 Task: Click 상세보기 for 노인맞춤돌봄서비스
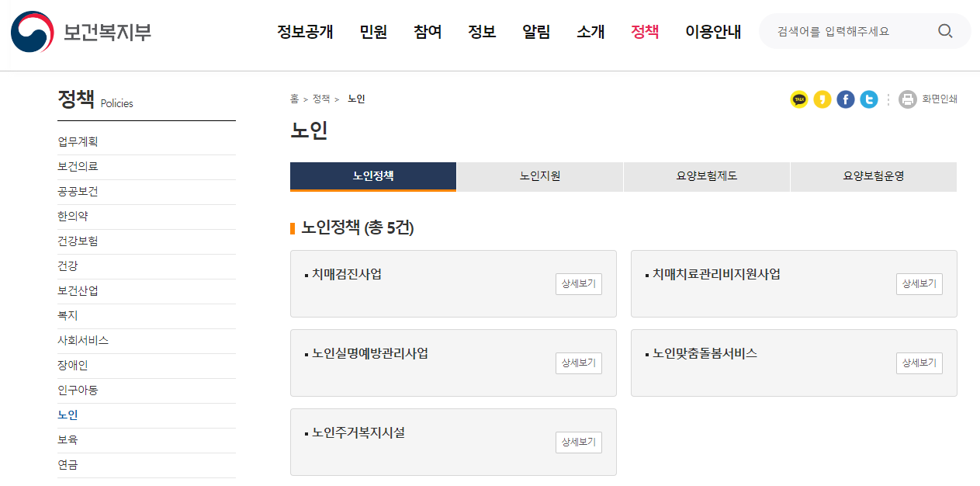click(x=919, y=363)
